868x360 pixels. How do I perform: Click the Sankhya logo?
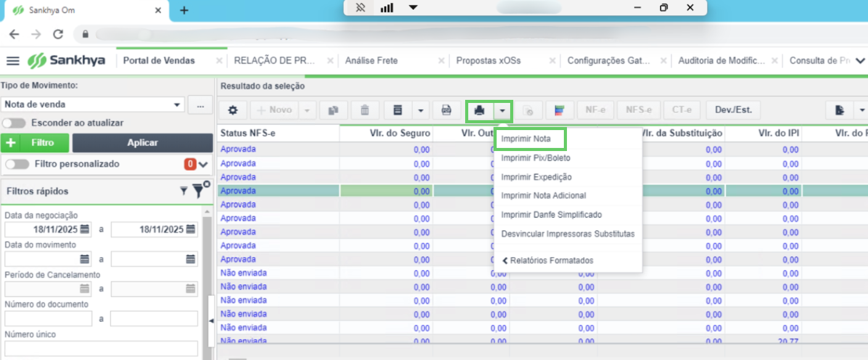[x=66, y=60]
